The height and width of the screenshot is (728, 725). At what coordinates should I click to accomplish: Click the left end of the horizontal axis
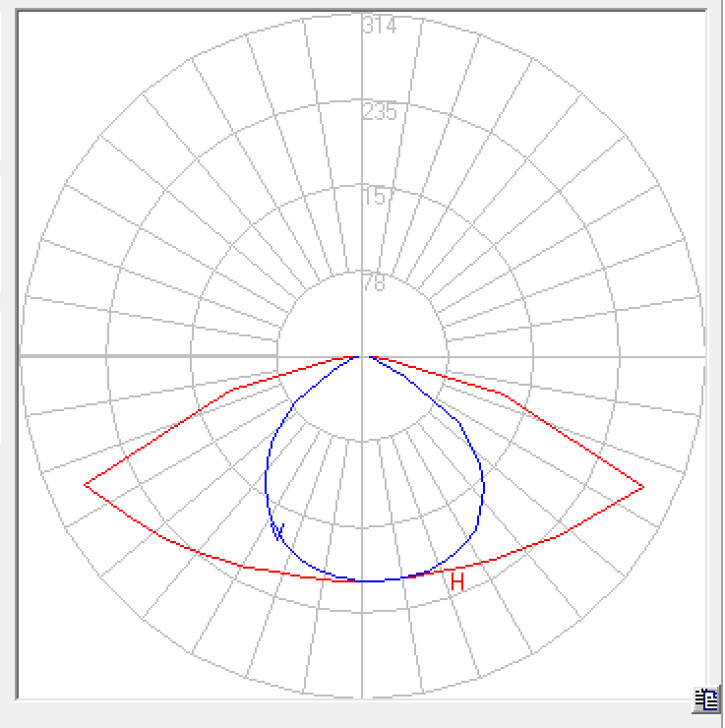(24, 356)
